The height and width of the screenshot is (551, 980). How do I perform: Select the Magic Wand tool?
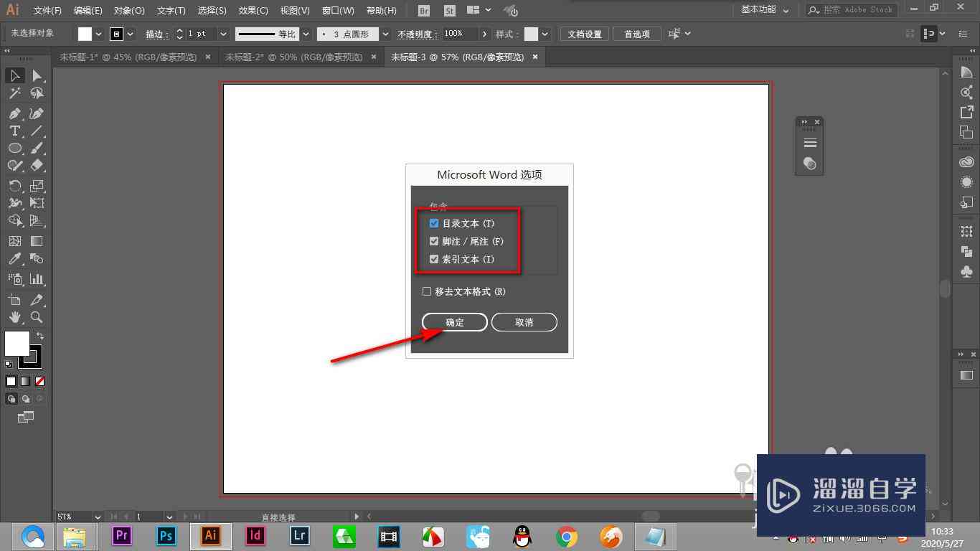click(15, 93)
